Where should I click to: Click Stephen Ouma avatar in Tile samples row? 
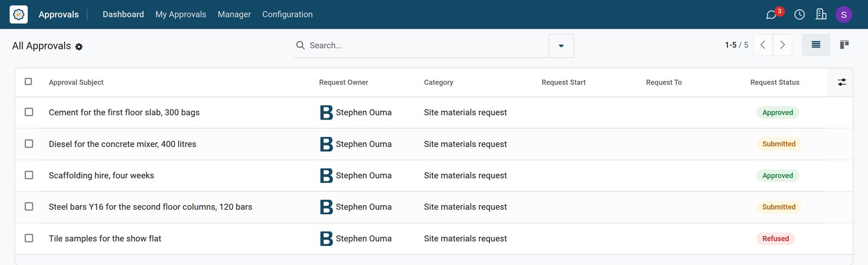pos(326,238)
